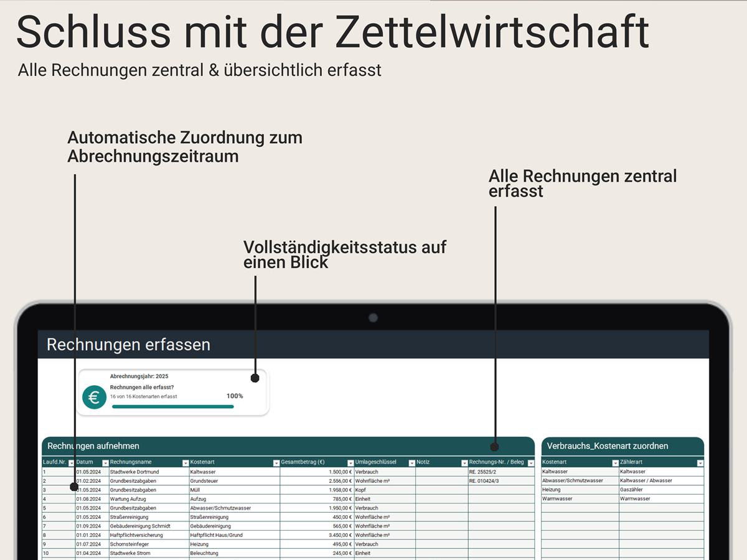Click the marker dot beside Abrechnungsjahr: 2025
The image size is (747, 560).
255,378
